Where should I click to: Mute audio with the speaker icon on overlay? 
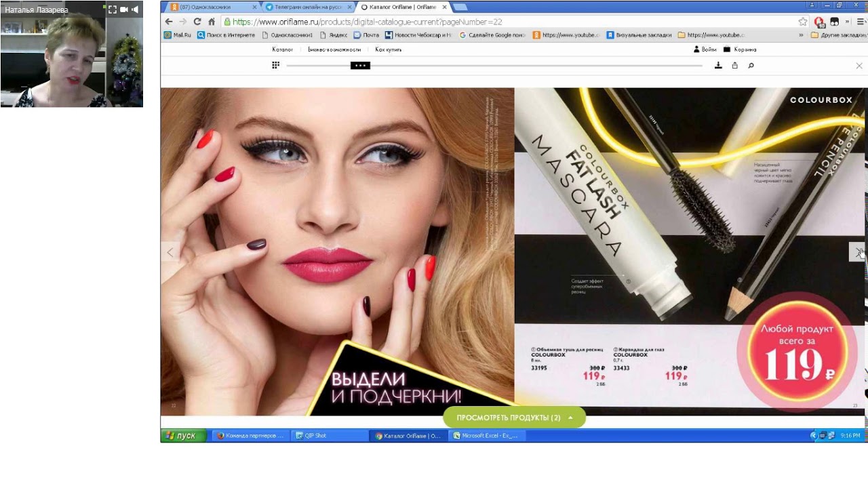pyautogui.click(x=135, y=9)
